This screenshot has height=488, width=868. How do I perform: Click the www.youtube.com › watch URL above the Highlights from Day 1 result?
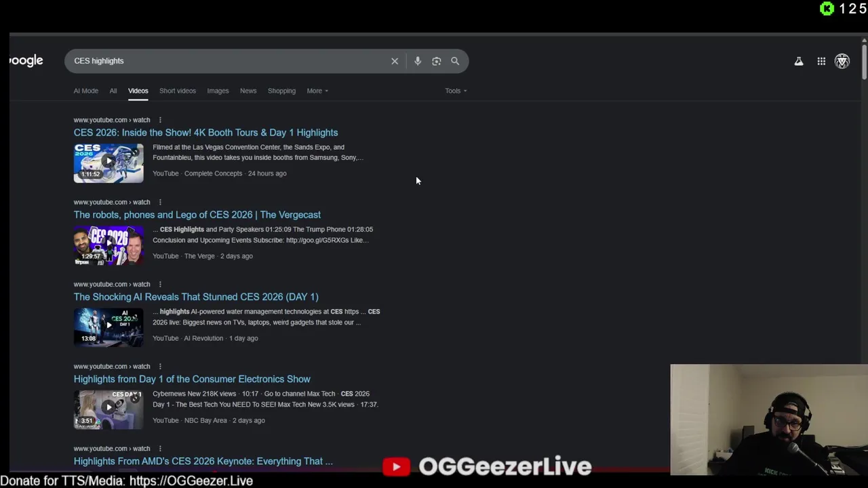click(x=112, y=367)
